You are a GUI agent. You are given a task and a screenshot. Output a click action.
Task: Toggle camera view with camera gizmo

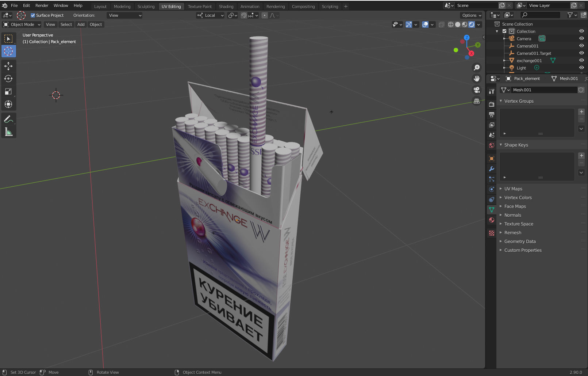pos(477,90)
